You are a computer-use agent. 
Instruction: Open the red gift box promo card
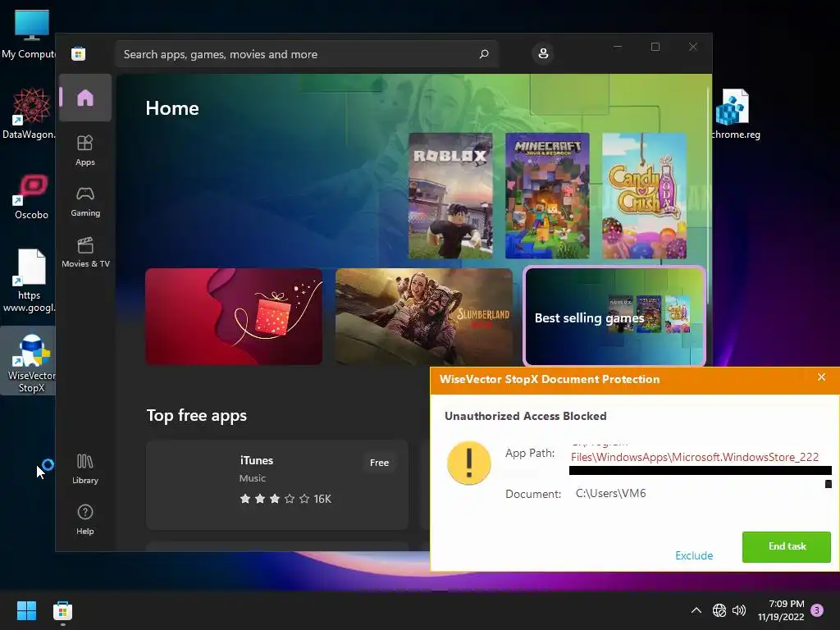click(234, 317)
